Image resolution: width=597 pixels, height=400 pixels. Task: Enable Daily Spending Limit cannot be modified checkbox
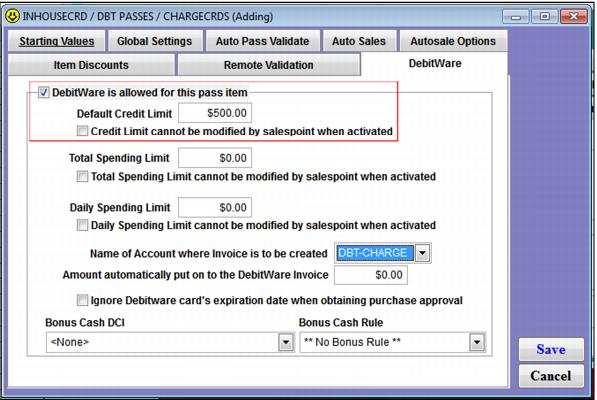point(82,225)
